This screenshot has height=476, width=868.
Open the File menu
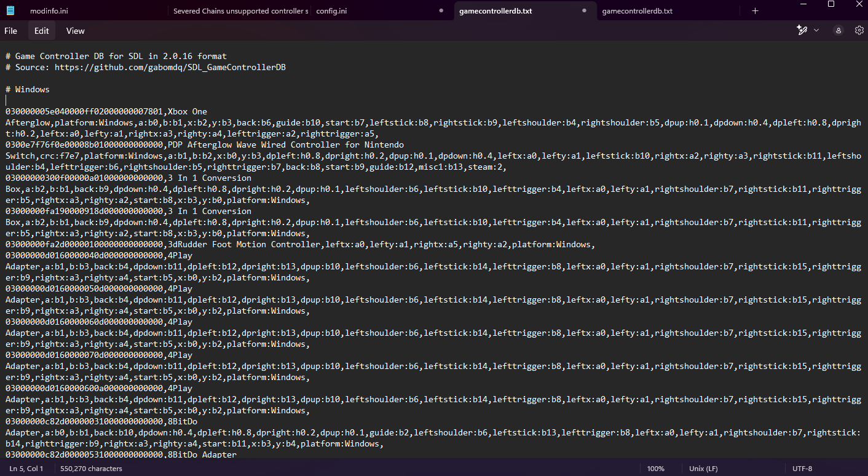[x=11, y=31]
